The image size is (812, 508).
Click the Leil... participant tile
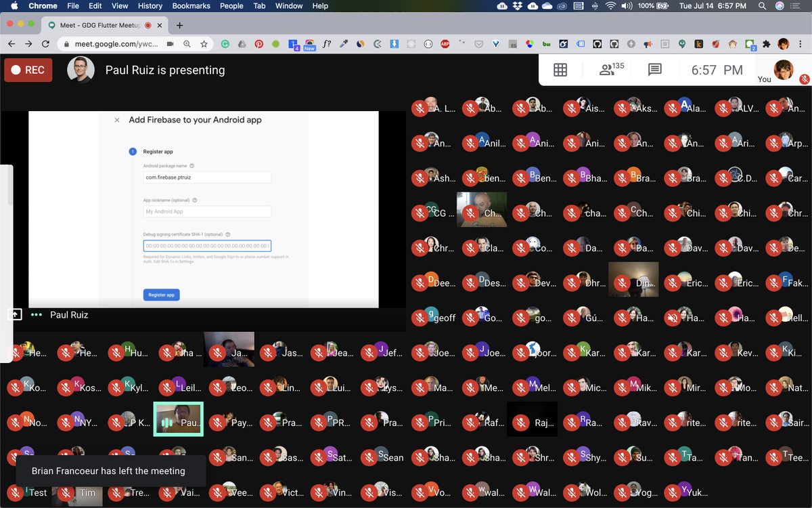[179, 384]
